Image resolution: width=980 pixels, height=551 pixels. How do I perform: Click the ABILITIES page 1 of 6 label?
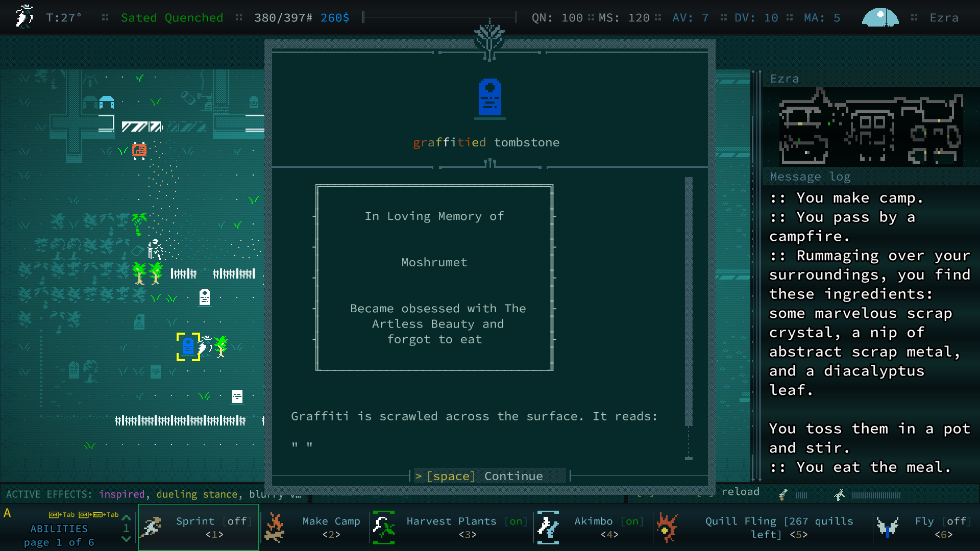[x=59, y=535]
